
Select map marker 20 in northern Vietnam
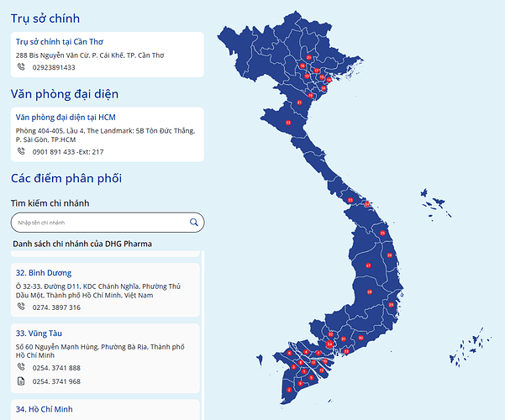click(309, 57)
